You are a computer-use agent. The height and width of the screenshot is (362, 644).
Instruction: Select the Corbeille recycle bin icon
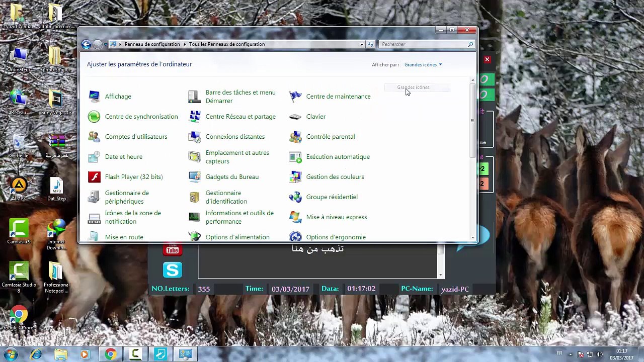click(x=18, y=146)
